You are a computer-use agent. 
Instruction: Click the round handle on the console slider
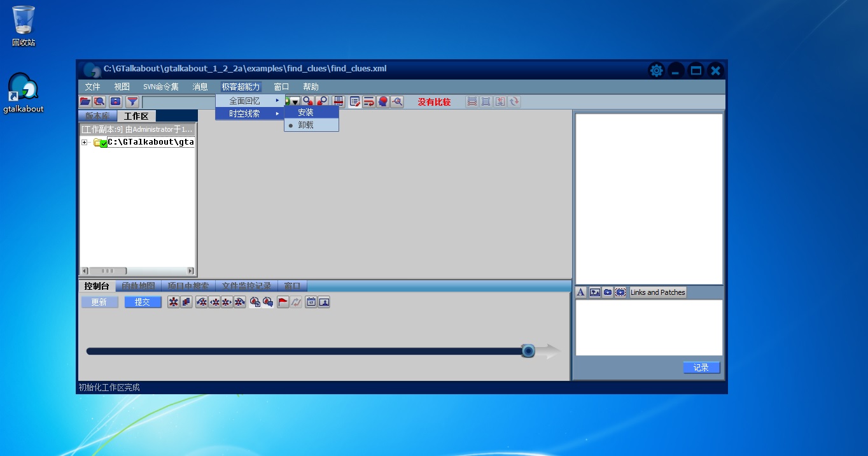pyautogui.click(x=528, y=351)
